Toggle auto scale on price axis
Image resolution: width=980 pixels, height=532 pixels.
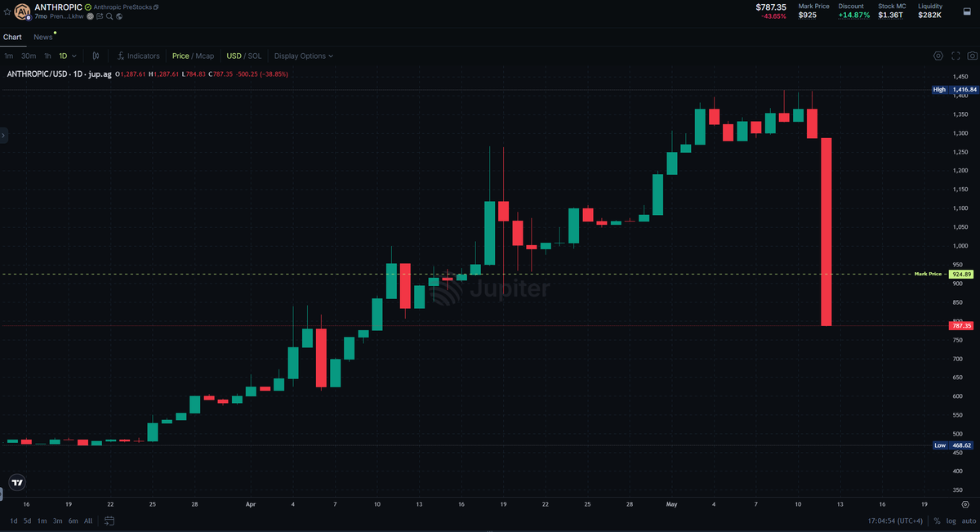(x=968, y=521)
